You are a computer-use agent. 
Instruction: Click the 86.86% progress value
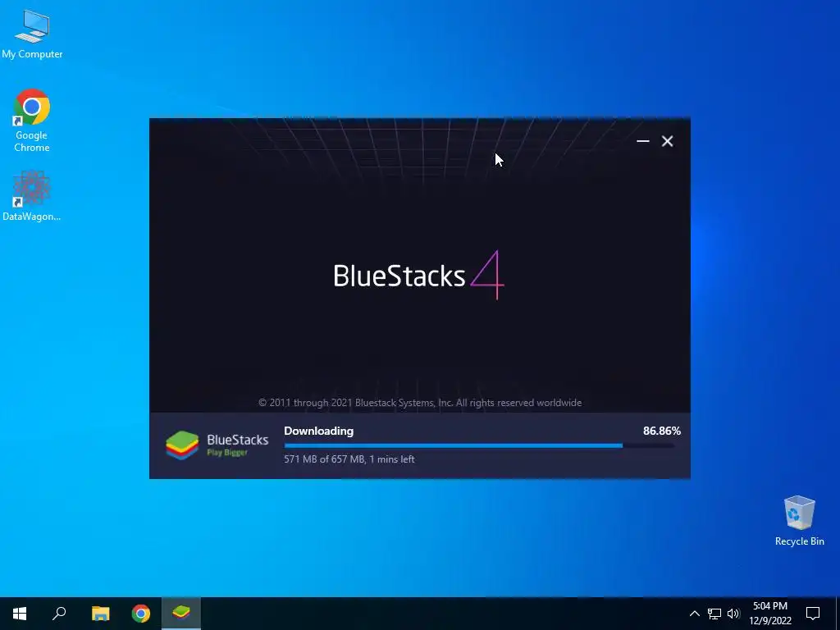pos(662,431)
